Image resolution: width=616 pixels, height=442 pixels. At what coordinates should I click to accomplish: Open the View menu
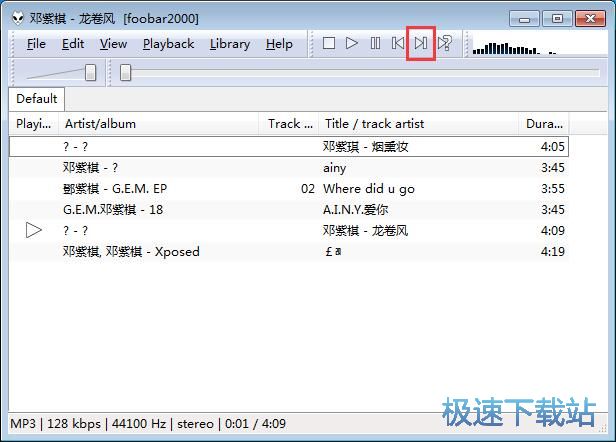[113, 44]
